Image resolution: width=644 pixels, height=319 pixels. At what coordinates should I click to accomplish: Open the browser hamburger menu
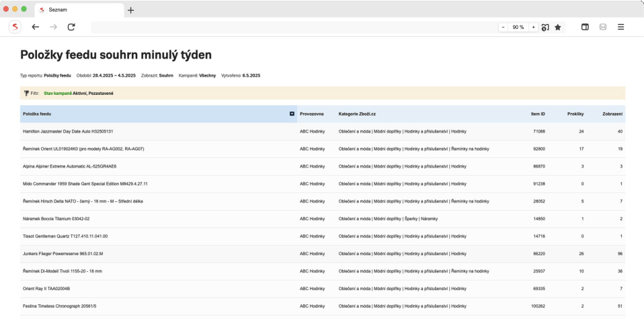click(620, 27)
